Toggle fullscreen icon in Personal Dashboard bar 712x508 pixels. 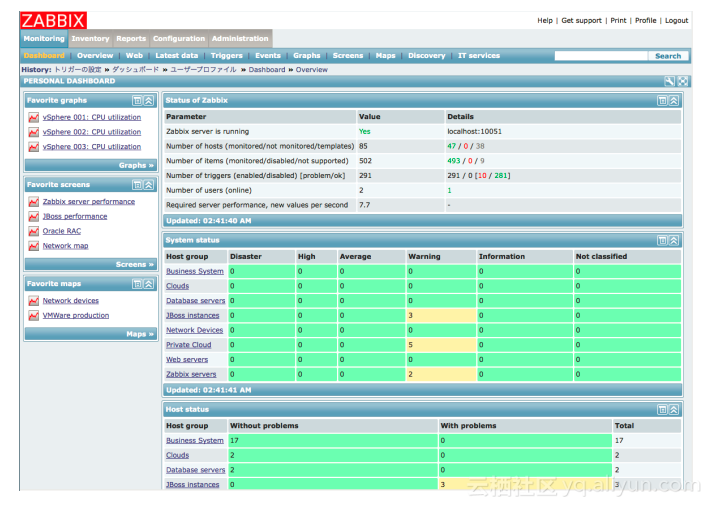click(682, 81)
